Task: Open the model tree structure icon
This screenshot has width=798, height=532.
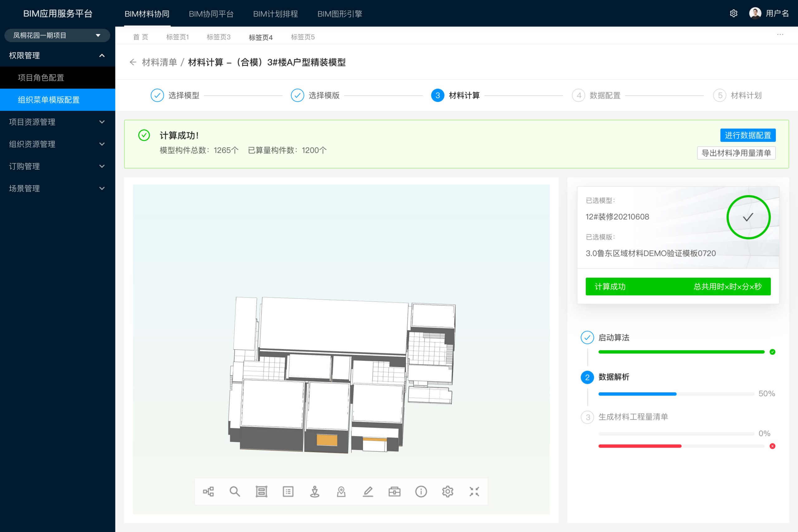Action: tap(208, 491)
